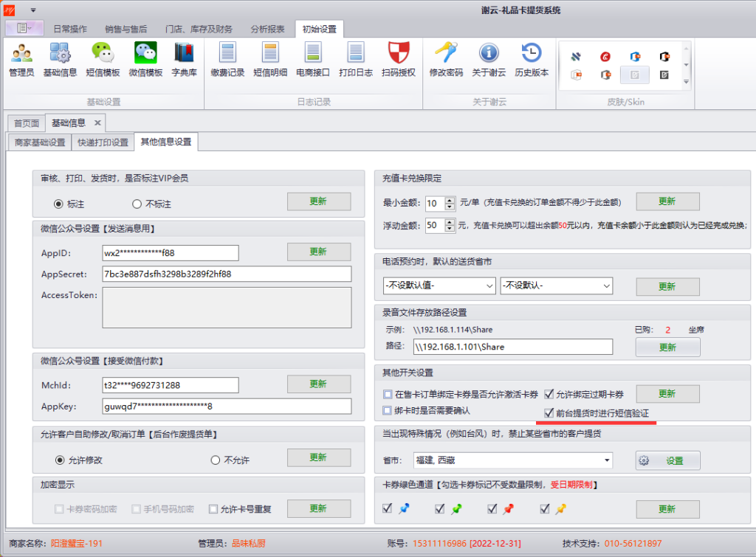Image resolution: width=756 pixels, height=557 pixels.
Task: Toggle 绑卡时是否需要确认 checkbox
Action: pos(387,410)
